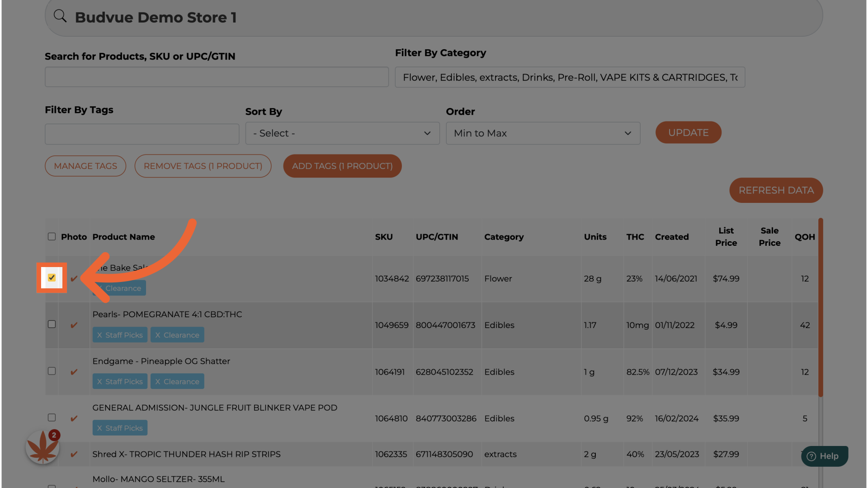Click Add Tags (1 Product) button
The image size is (868, 488).
pyautogui.click(x=342, y=166)
